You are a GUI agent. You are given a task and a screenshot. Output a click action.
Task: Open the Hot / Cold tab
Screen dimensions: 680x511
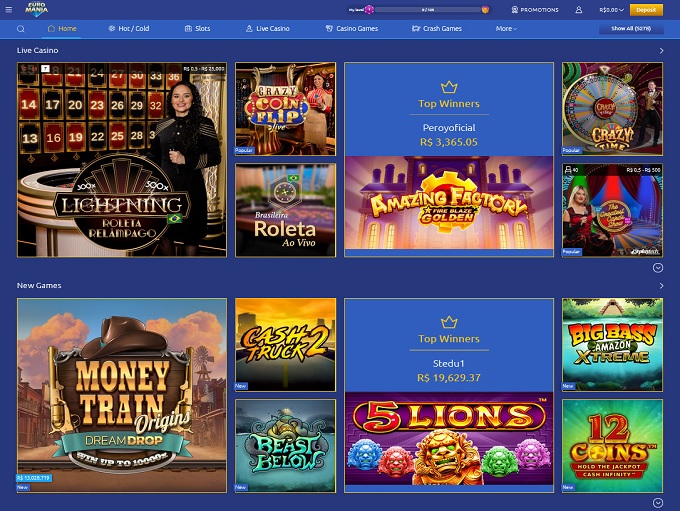[129, 29]
